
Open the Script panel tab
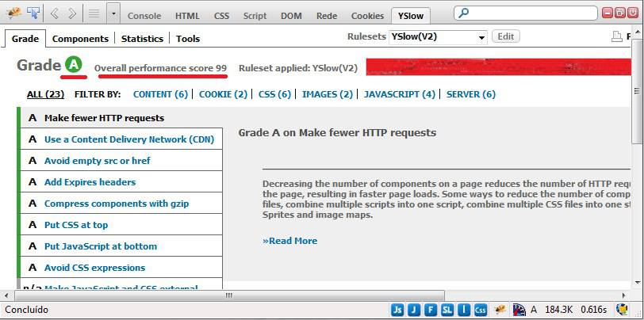pyautogui.click(x=255, y=16)
